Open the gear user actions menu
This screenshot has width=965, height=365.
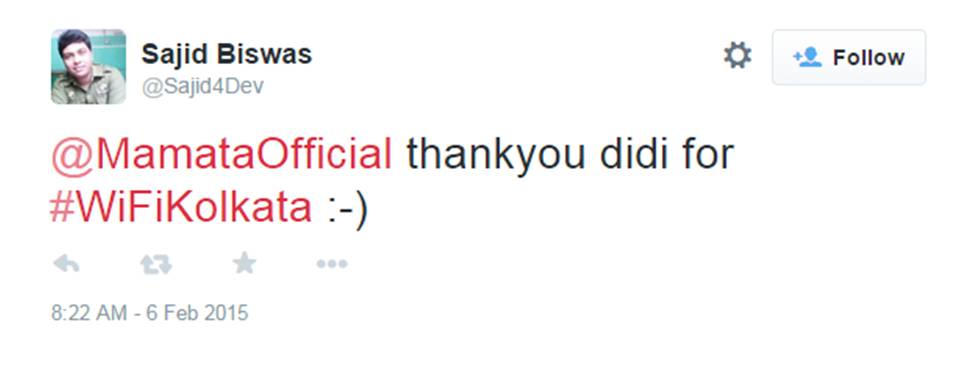[x=737, y=55]
